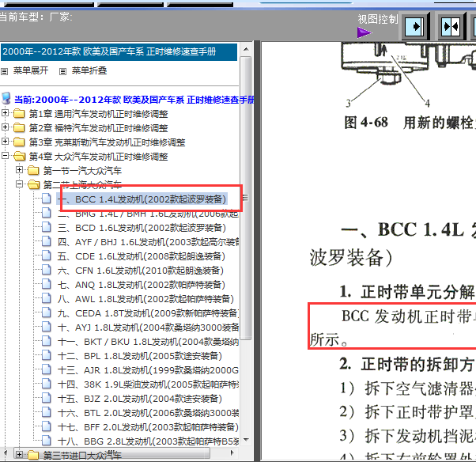
Task: Open 一、BCC 1.4L发动机 page
Action: pos(142,199)
